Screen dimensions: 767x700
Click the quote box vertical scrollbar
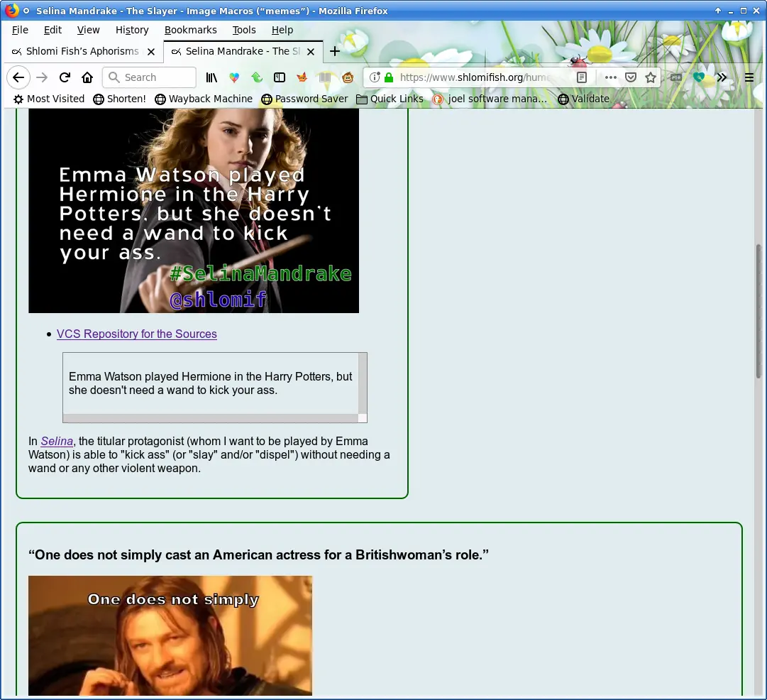[363, 383]
